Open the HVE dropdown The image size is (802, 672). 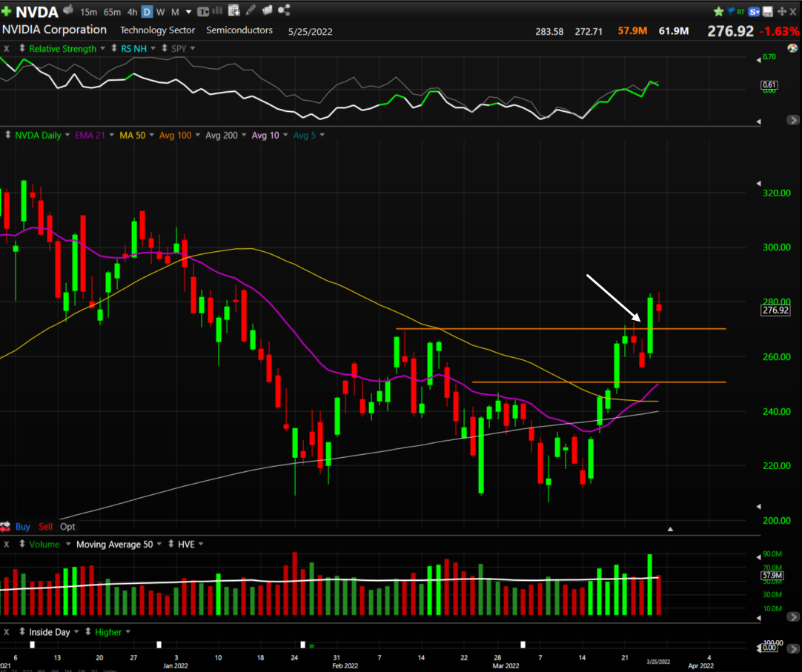201,544
